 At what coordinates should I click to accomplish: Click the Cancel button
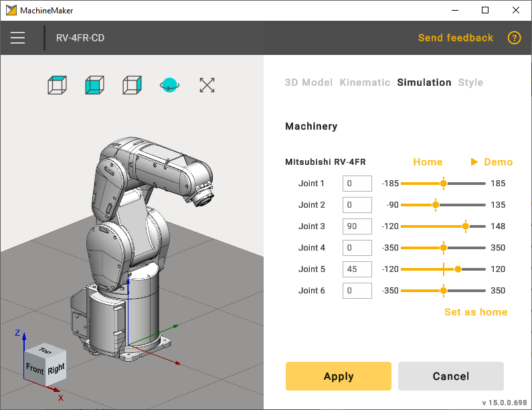(451, 376)
